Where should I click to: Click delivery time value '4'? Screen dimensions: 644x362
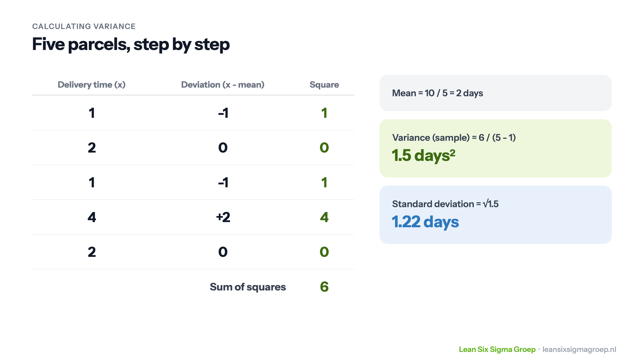[x=92, y=217]
